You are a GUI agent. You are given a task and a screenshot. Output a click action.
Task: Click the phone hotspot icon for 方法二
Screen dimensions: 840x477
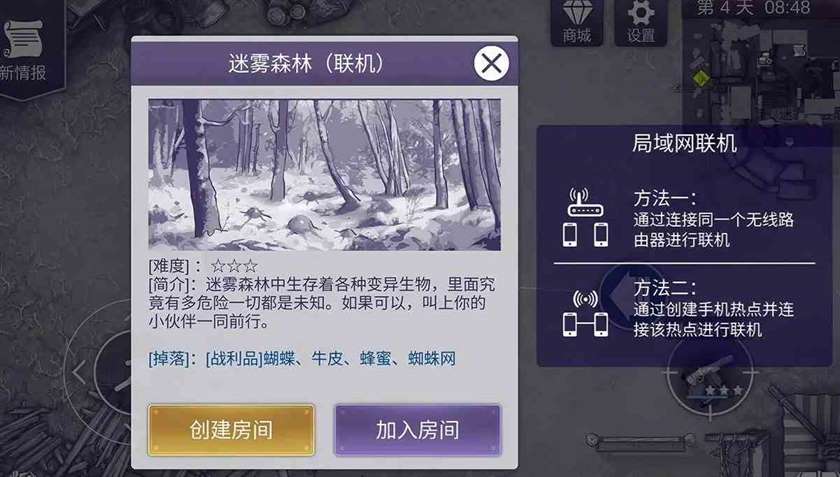pos(586,314)
